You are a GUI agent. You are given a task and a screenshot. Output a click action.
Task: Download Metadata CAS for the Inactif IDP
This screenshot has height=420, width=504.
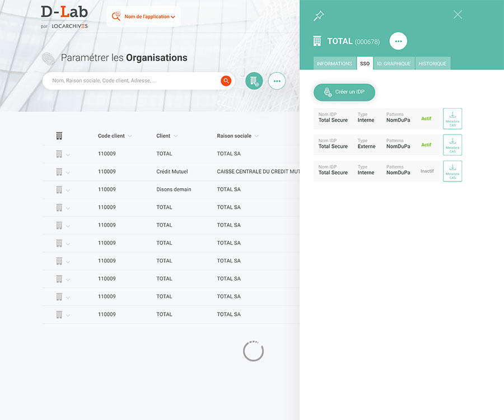(x=452, y=171)
